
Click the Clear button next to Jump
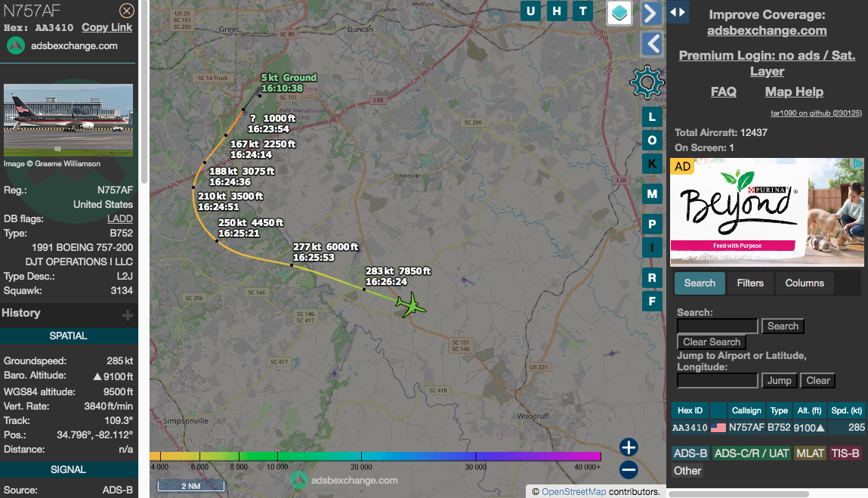point(817,381)
